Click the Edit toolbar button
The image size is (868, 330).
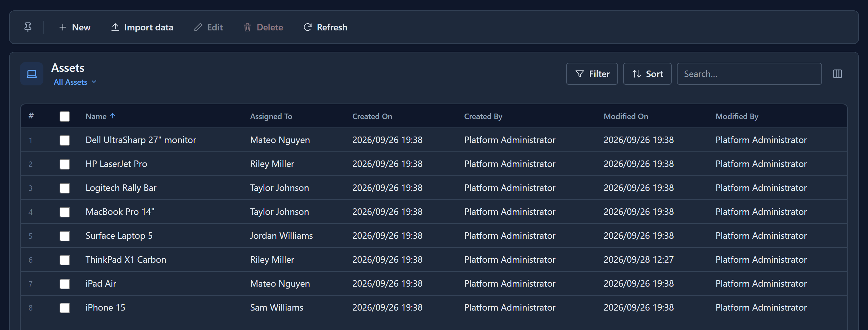click(208, 27)
